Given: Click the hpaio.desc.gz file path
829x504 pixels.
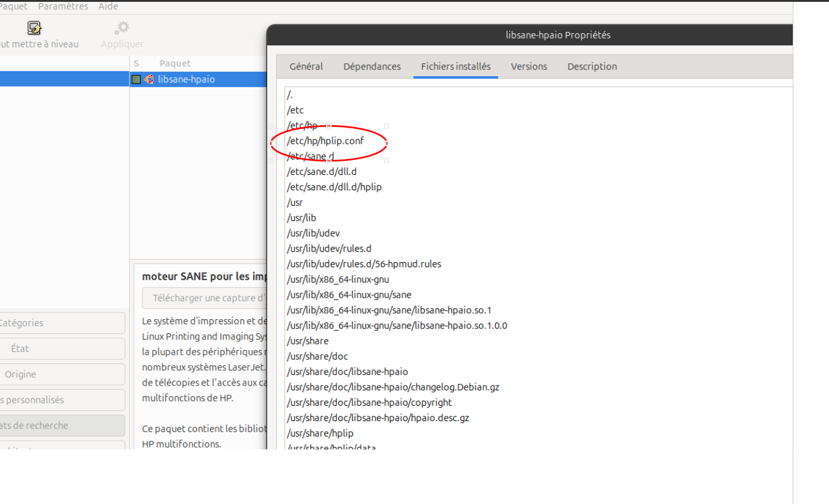Looking at the screenshot, I should pyautogui.click(x=378, y=418).
